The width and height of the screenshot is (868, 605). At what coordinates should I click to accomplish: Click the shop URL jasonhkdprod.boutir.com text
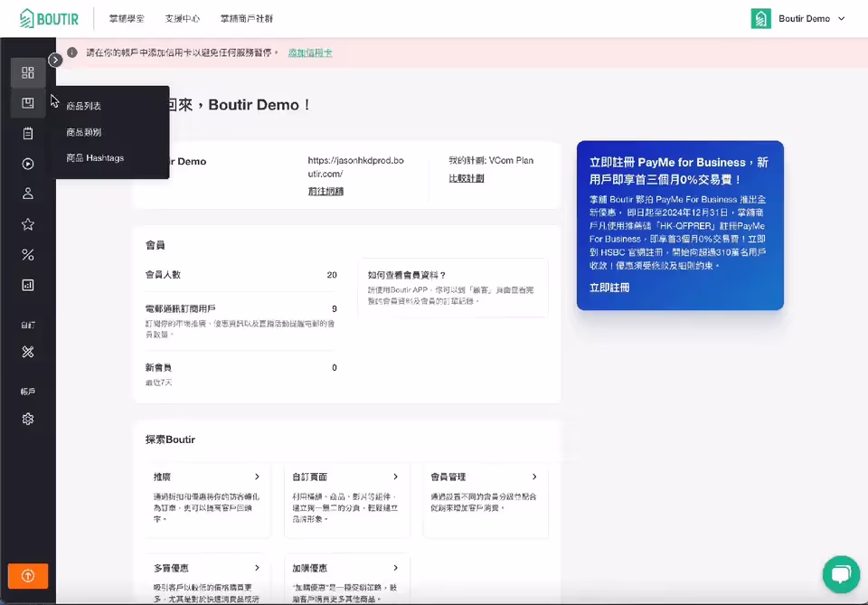click(x=356, y=166)
